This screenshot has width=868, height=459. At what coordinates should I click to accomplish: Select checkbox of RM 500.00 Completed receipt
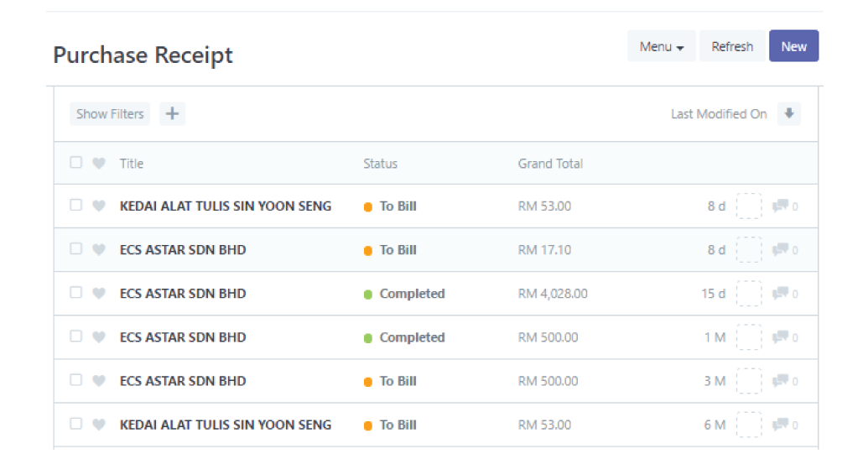(x=75, y=336)
